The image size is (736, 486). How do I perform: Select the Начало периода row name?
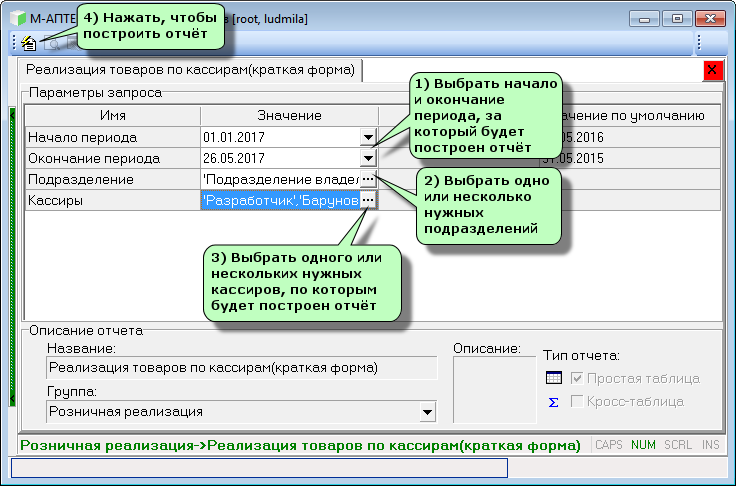[x=113, y=137]
